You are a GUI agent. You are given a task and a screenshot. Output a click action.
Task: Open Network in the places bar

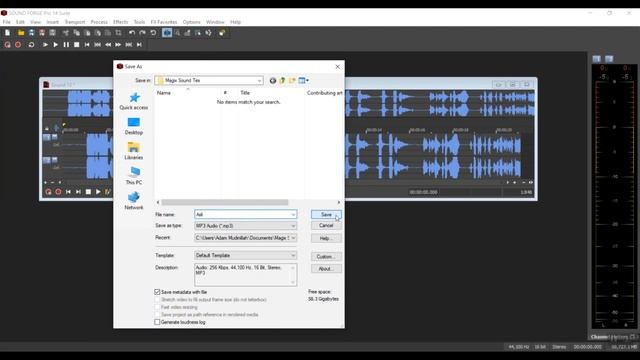click(x=134, y=201)
